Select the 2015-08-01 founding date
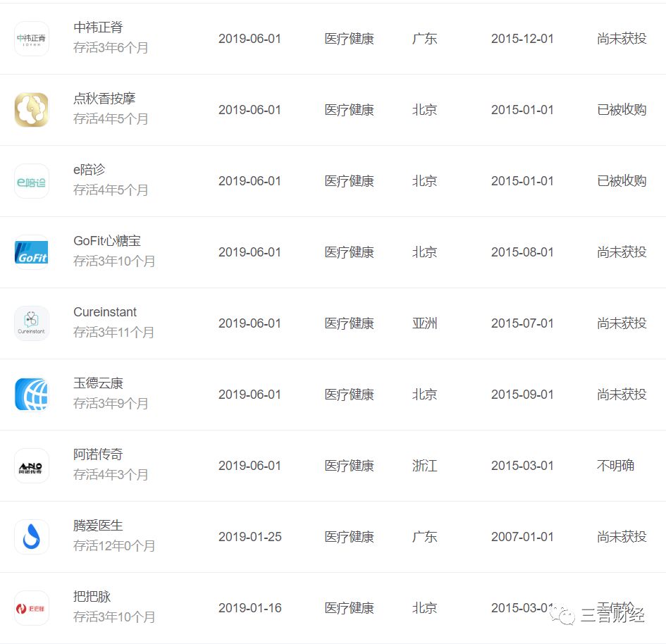The width and height of the screenshot is (666, 644). pyautogui.click(x=522, y=252)
